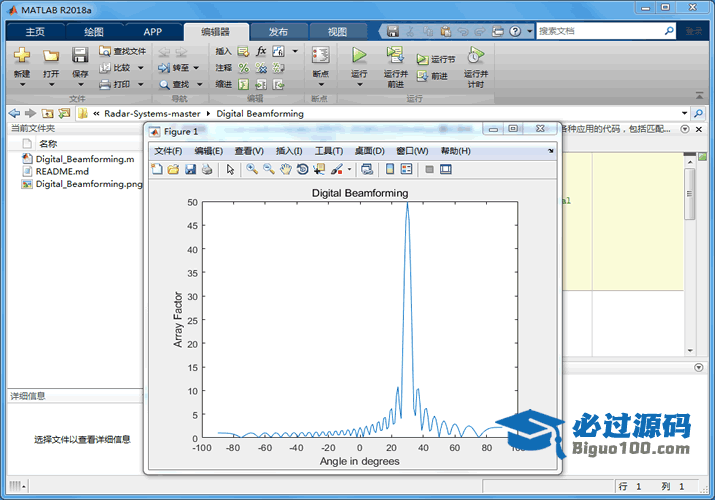Screen dimensions: 715x500
Task: Expand the current folder path dropdown arrow
Action: pos(684,114)
